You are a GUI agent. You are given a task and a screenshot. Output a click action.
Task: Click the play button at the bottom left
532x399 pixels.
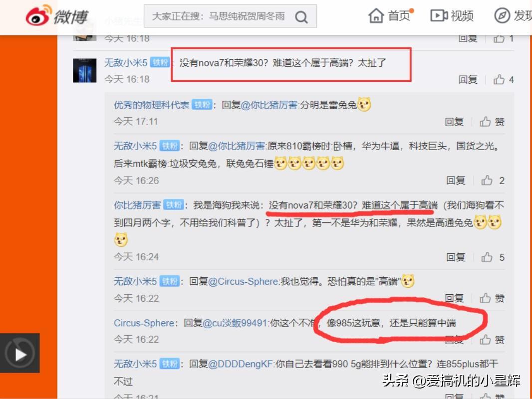point(19,353)
